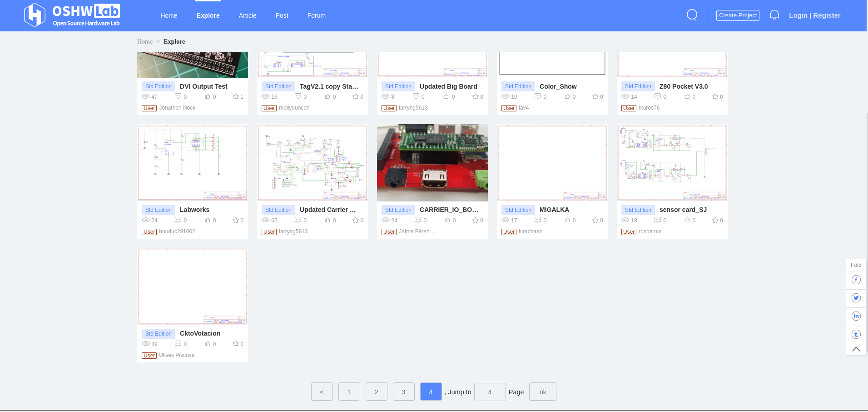Image resolution: width=868 pixels, height=412 pixels.
Task: Open the Updated Big Board project title
Action: [x=448, y=86]
